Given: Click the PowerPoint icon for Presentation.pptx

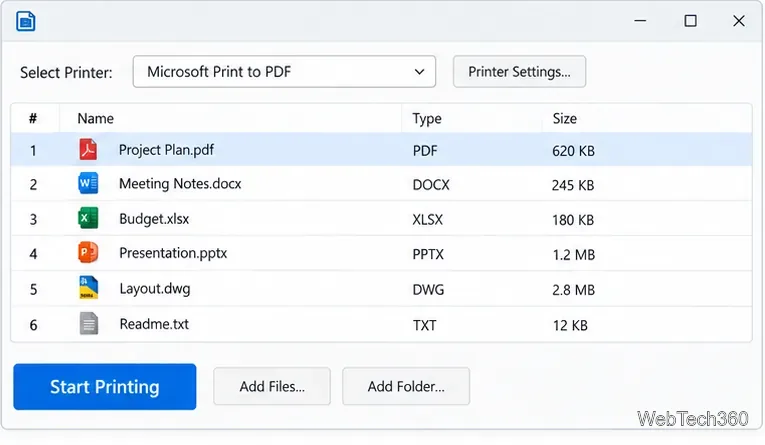Looking at the screenshot, I should [x=88, y=253].
